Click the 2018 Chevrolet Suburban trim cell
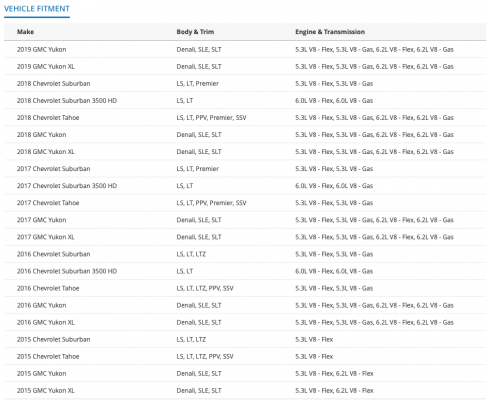 coord(198,84)
